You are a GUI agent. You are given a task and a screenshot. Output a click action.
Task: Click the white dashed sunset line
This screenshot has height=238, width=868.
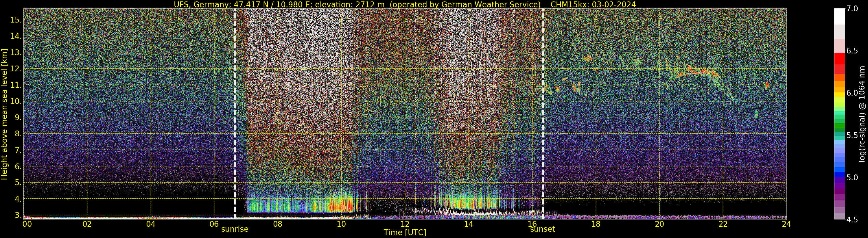click(543, 114)
